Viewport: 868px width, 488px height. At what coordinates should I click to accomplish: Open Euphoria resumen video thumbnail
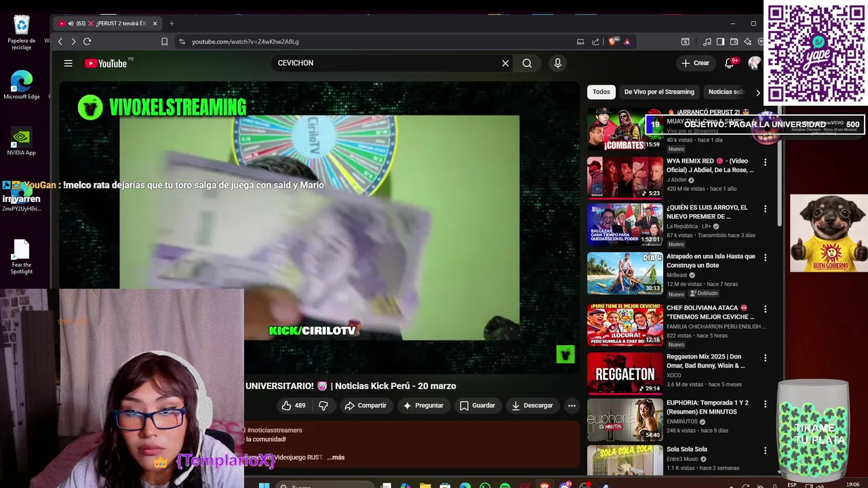pyautogui.click(x=625, y=419)
